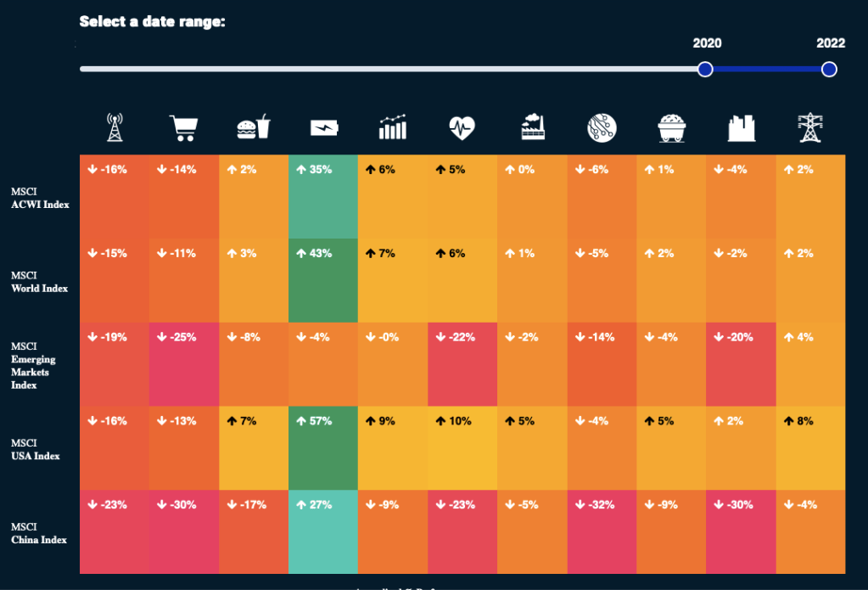Image resolution: width=868 pixels, height=590 pixels.
Task: Click the bar chart financials icon
Action: [393, 128]
